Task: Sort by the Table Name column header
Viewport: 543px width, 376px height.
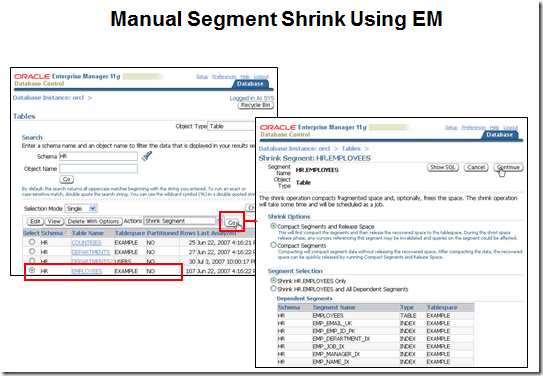Action: tap(88, 233)
